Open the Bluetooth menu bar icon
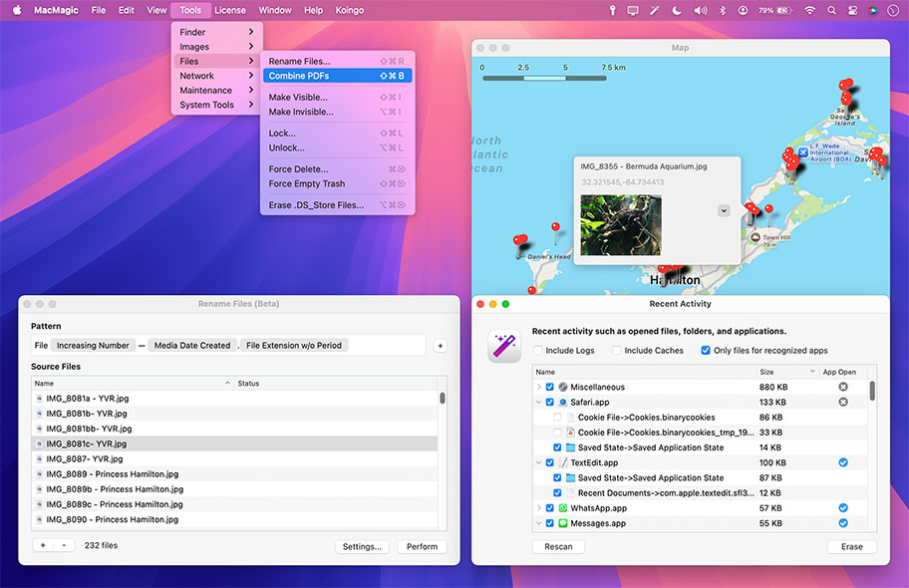 pos(722,10)
